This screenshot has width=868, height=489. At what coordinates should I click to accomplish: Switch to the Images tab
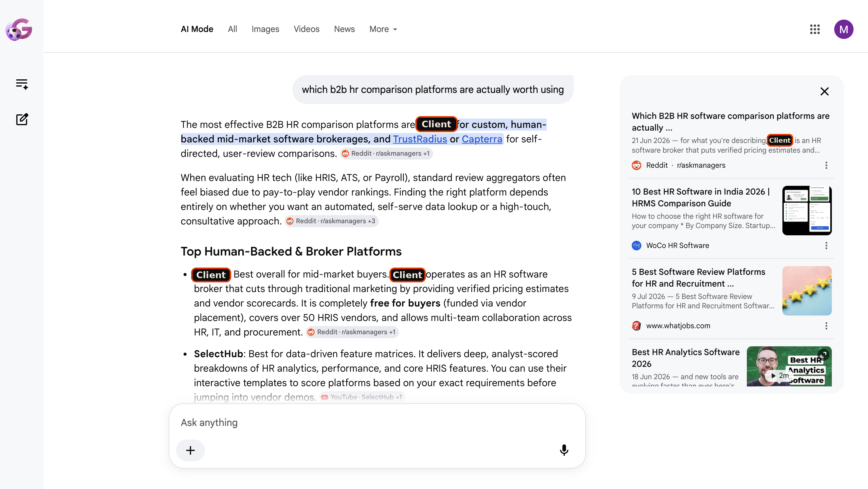coord(265,29)
